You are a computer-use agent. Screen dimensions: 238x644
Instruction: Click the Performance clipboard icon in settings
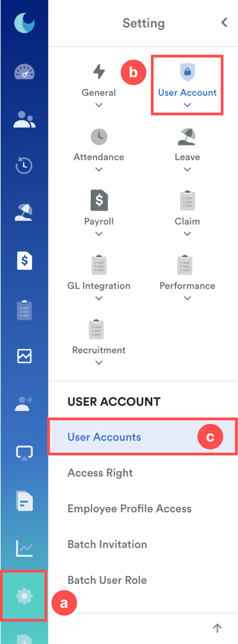(x=185, y=265)
